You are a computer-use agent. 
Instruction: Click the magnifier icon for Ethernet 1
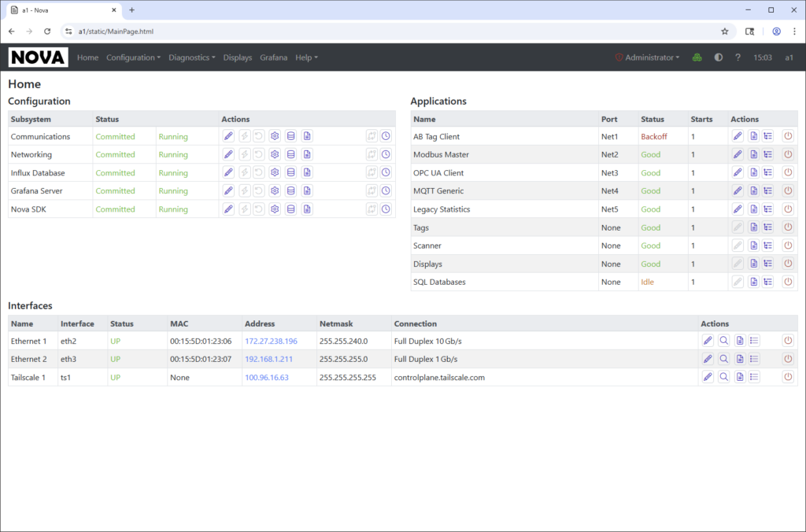point(723,341)
